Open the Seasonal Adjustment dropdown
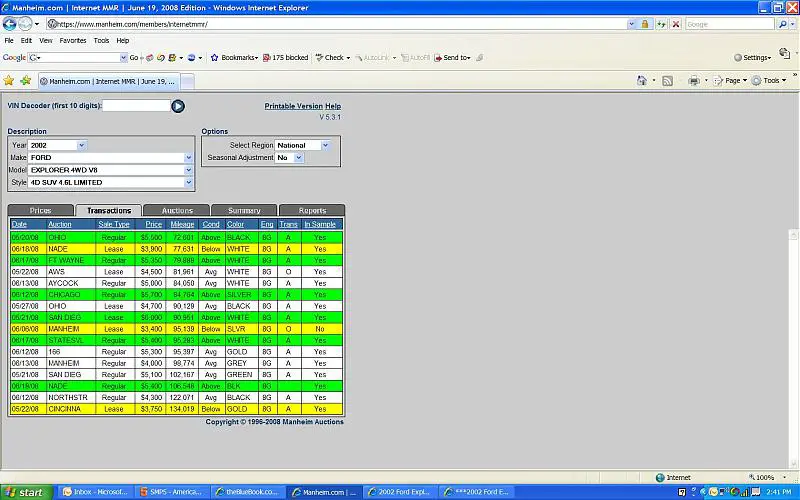800x500 pixels. pyautogui.click(x=299, y=158)
